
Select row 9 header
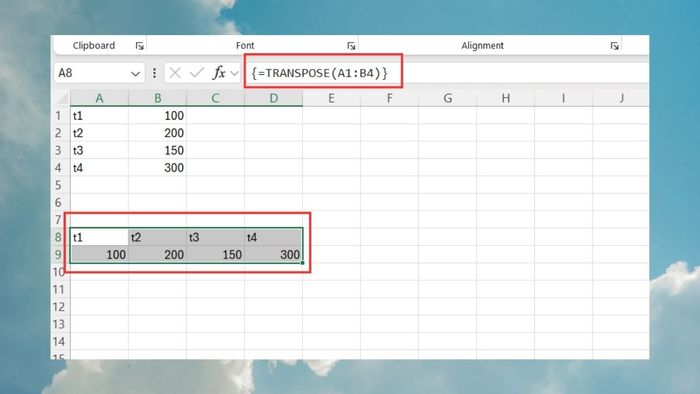pyautogui.click(x=59, y=254)
